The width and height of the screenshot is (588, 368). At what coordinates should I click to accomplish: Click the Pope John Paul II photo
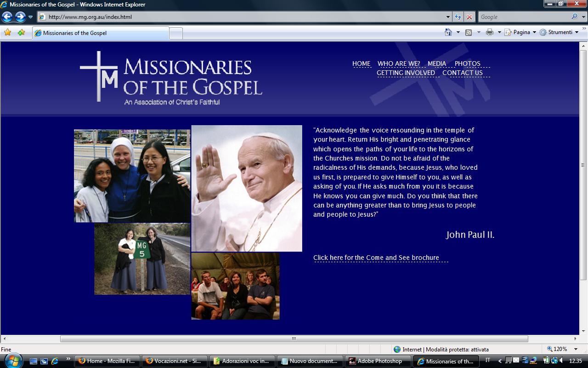click(x=247, y=189)
